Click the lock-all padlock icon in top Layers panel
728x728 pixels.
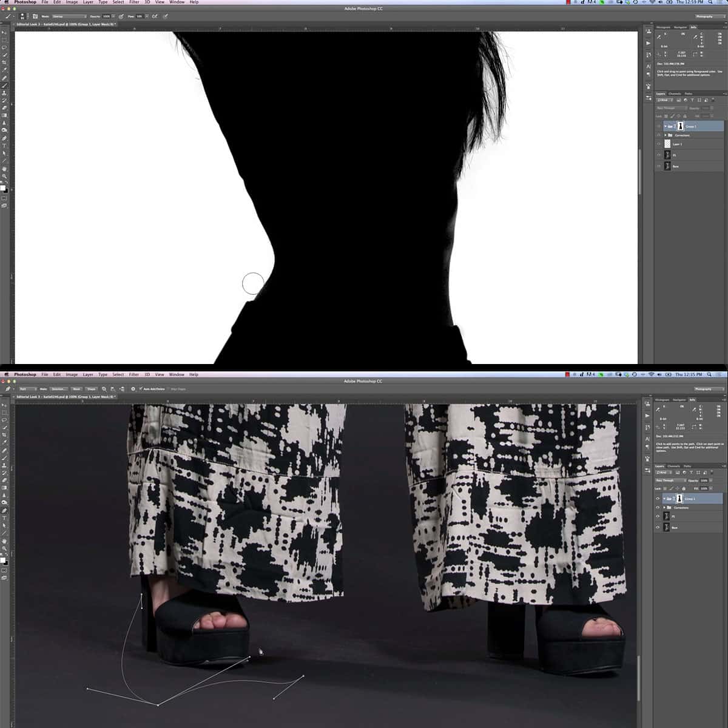[x=685, y=116]
